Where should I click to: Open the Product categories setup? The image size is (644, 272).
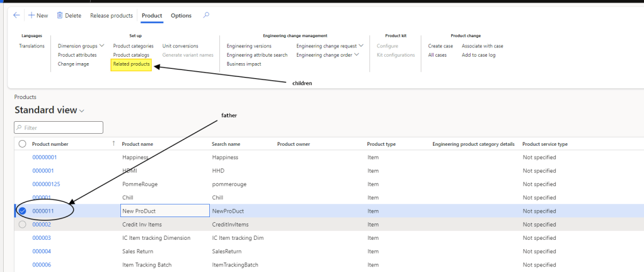[133, 46]
